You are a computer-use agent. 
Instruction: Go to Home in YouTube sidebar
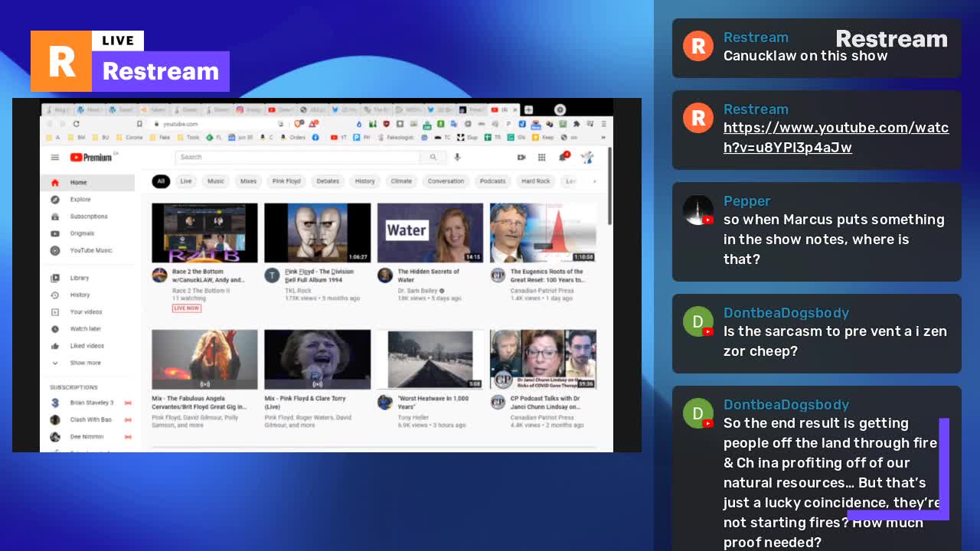tap(87, 183)
